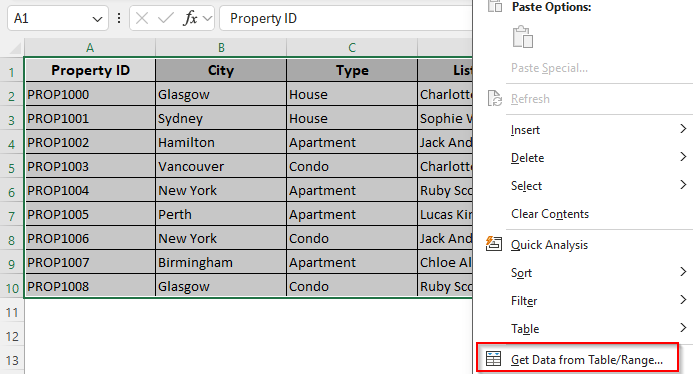Click the Quick Analysis lightning icon

click(x=494, y=244)
